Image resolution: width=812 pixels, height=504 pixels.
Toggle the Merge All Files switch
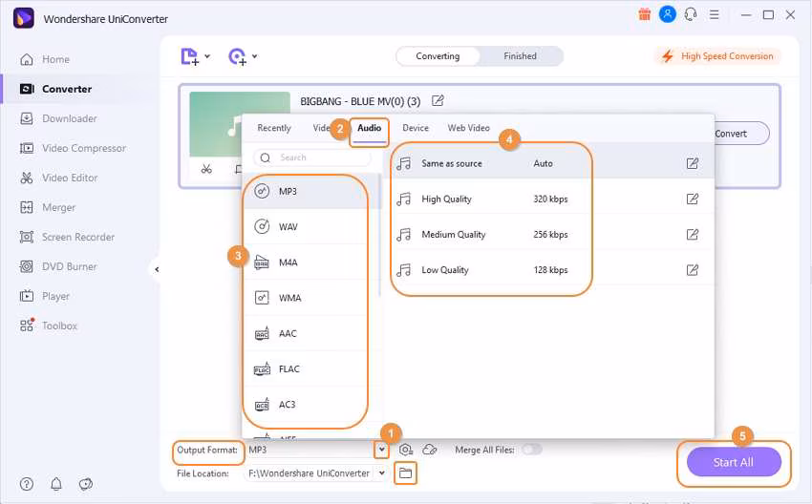(532, 450)
